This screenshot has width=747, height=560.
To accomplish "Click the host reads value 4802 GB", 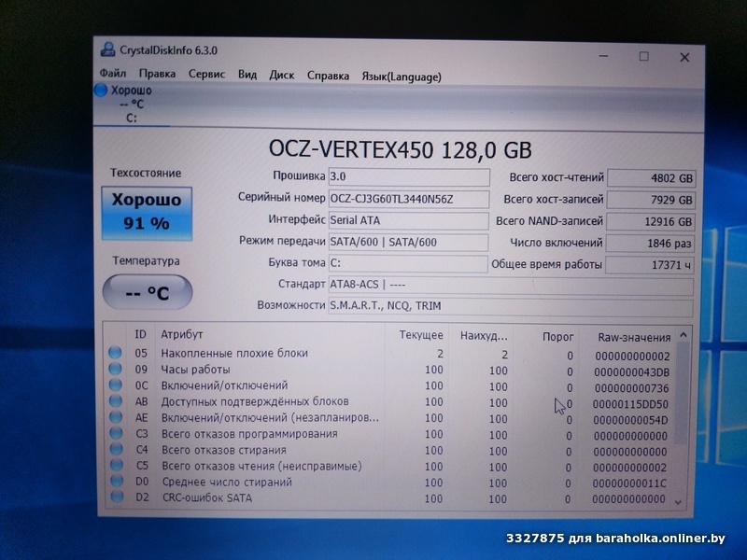I will point(651,178).
